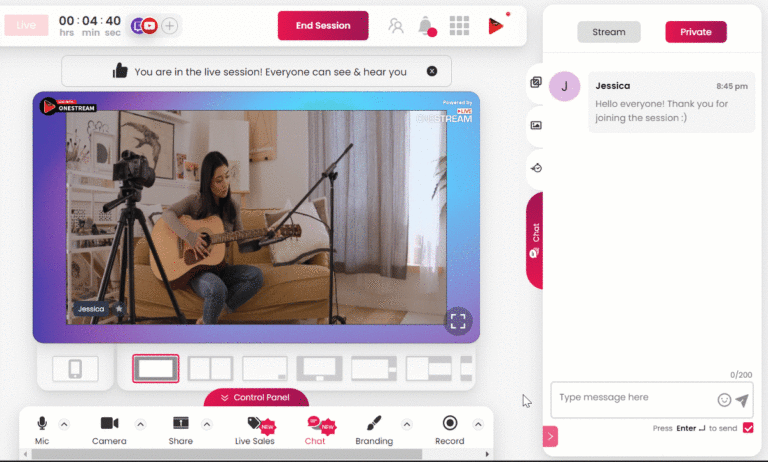
Task: Collapse the chat panel with the arrow button
Action: click(x=550, y=437)
